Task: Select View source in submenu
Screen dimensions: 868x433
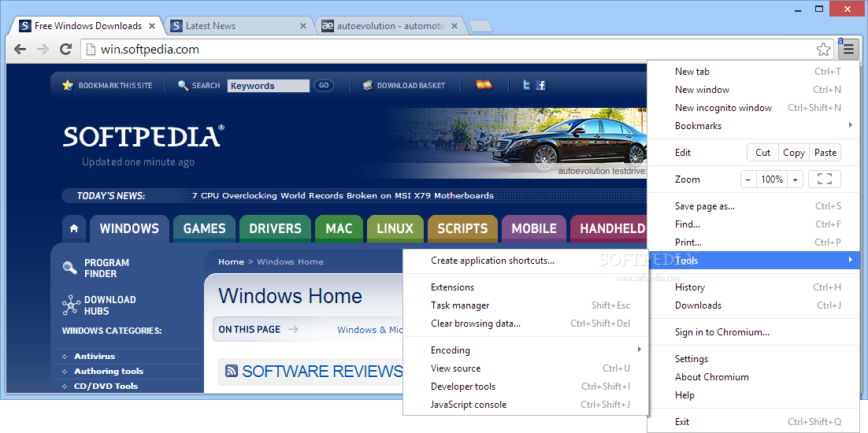Action: pos(525,368)
